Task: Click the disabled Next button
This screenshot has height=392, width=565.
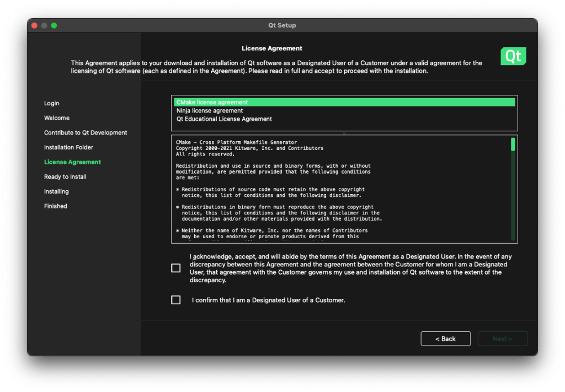Action: (502, 339)
